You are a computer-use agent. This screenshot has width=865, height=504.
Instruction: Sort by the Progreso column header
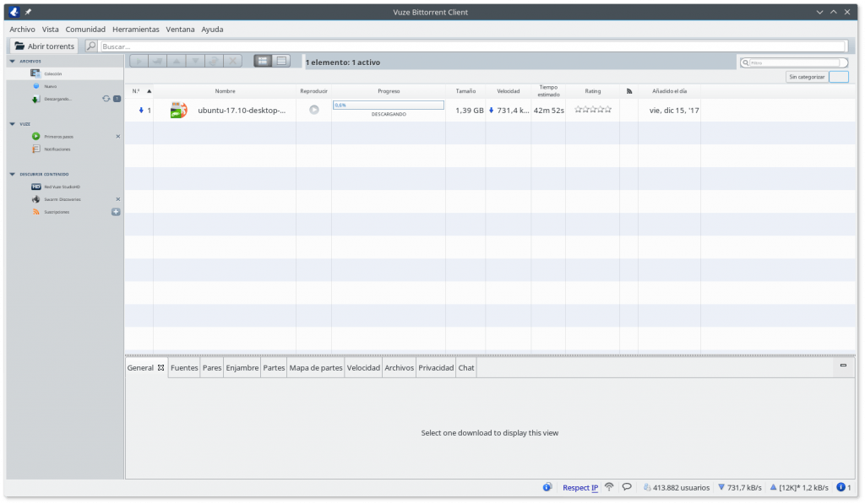pos(389,91)
